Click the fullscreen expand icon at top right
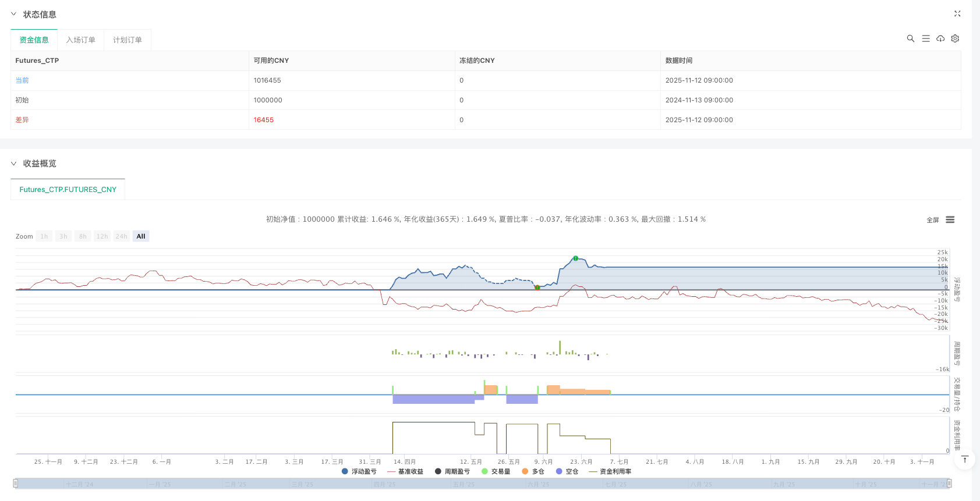 (x=957, y=14)
